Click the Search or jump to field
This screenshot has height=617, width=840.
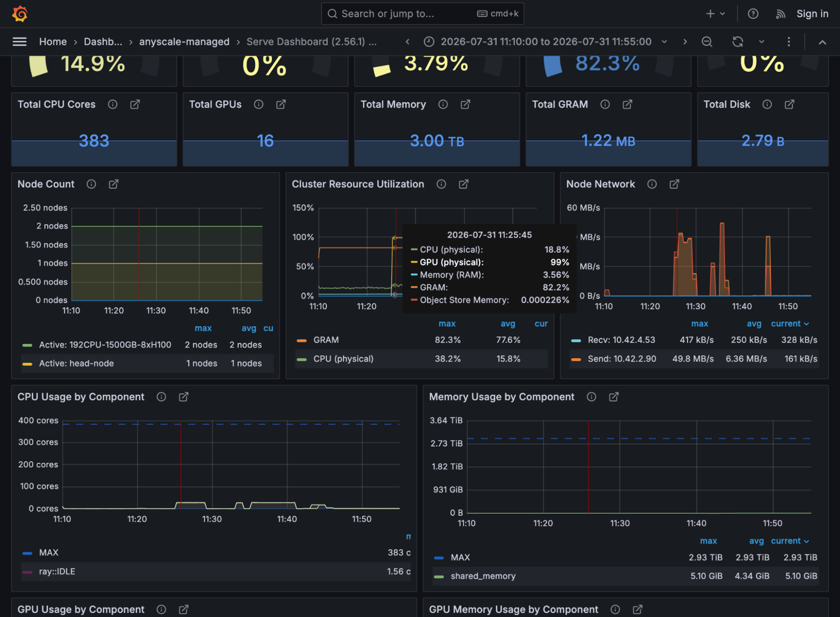click(422, 14)
